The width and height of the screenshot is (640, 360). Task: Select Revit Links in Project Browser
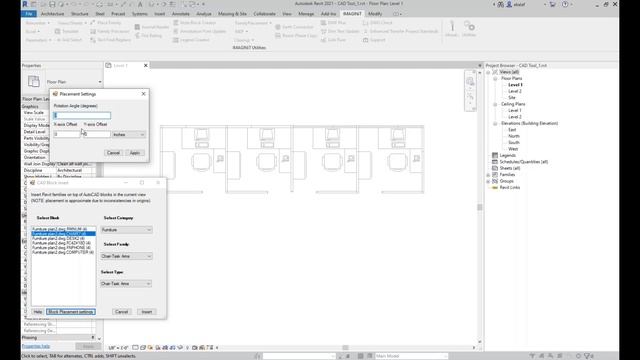click(509, 187)
